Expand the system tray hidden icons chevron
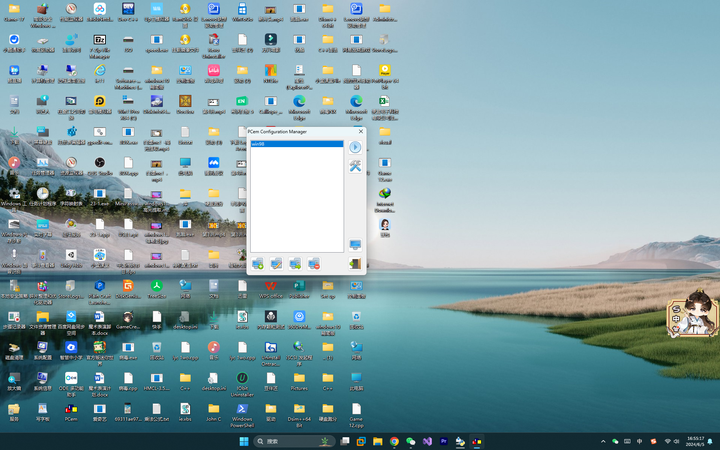The image size is (720, 450). [603, 441]
